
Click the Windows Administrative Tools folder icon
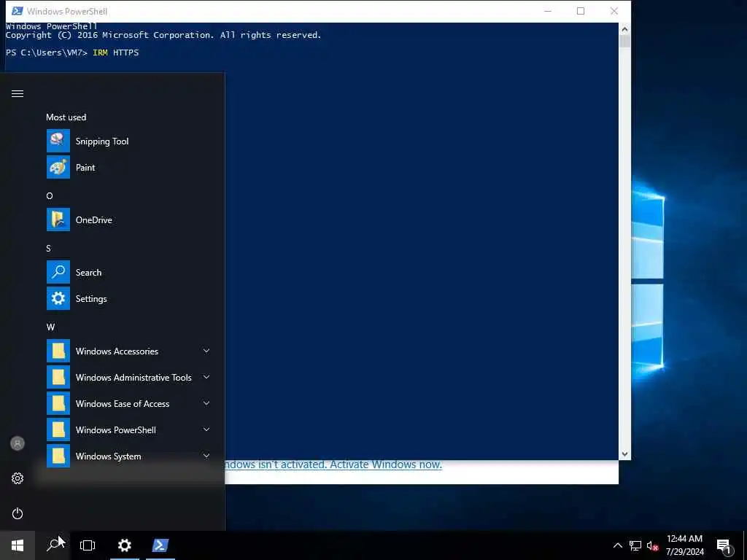pyautogui.click(x=58, y=377)
